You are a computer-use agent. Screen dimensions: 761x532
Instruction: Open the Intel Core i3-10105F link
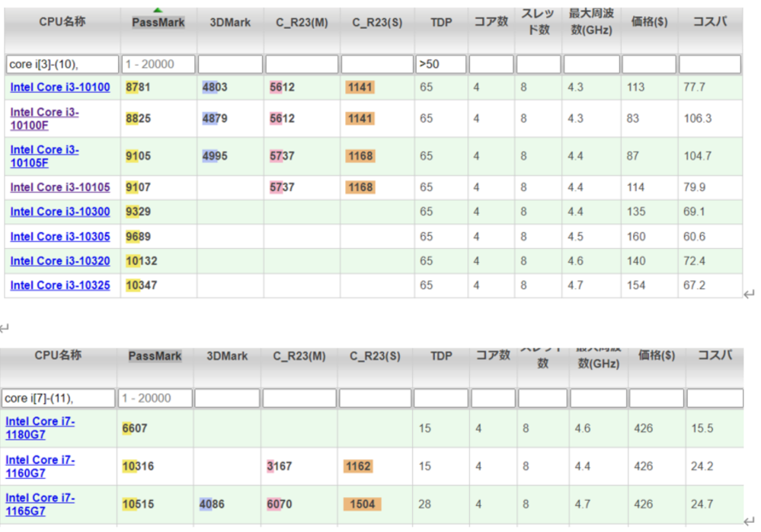45,156
